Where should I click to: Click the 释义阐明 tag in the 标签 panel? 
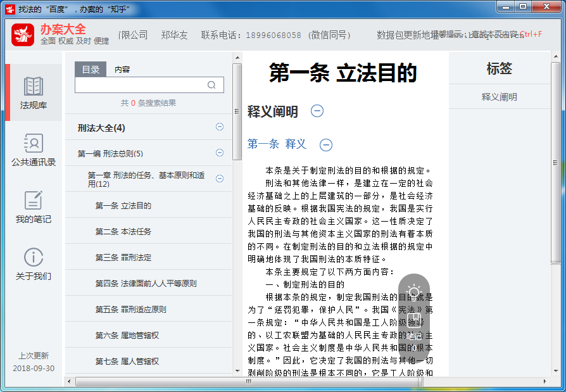499,97
